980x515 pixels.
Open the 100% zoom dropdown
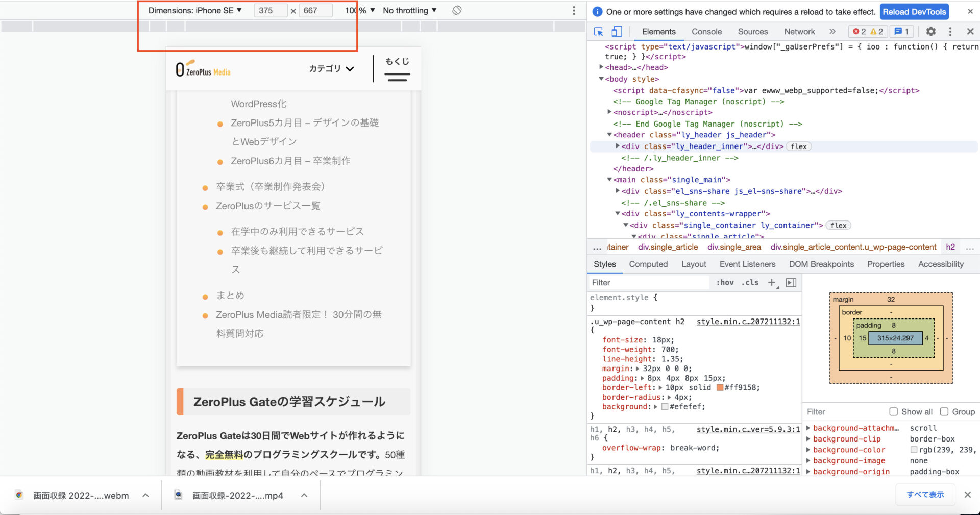pyautogui.click(x=360, y=10)
